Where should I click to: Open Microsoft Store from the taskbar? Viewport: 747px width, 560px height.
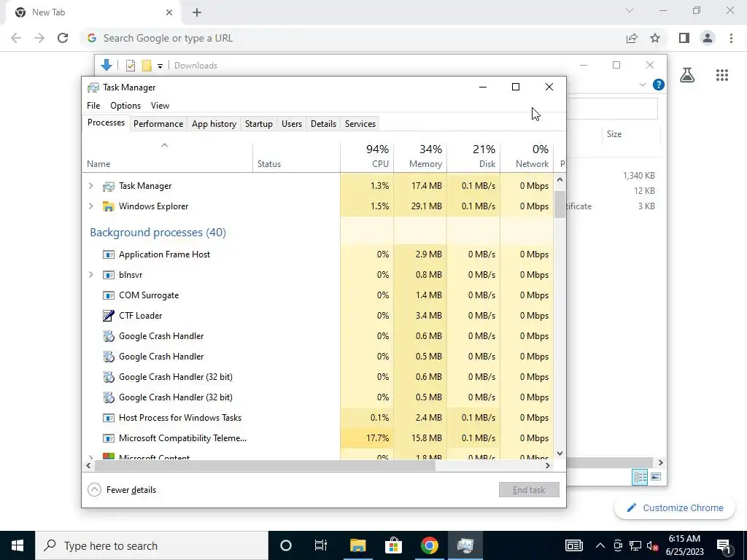393,545
